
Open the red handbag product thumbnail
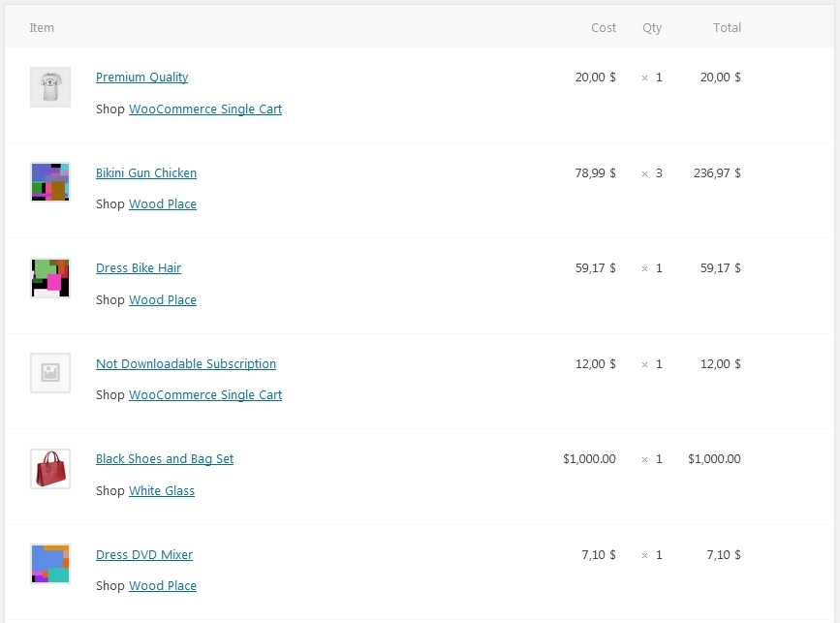click(x=50, y=469)
